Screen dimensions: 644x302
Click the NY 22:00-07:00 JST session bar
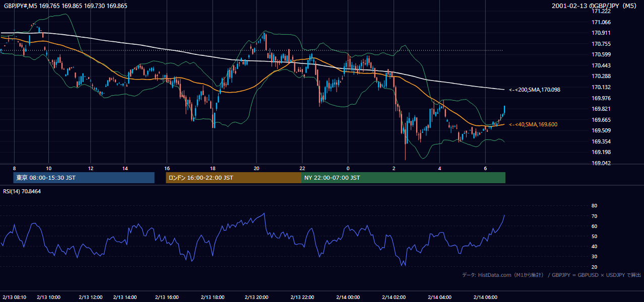coord(403,178)
